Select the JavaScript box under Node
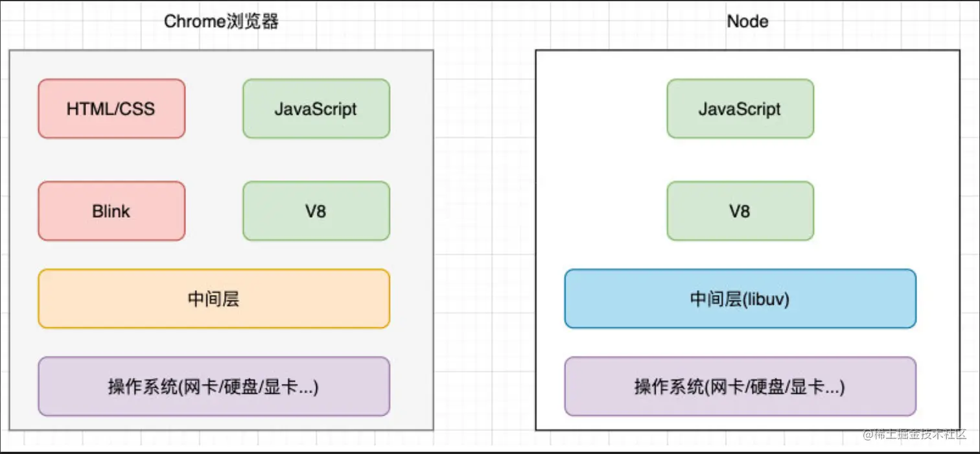Image resolution: width=980 pixels, height=454 pixels. [x=740, y=108]
